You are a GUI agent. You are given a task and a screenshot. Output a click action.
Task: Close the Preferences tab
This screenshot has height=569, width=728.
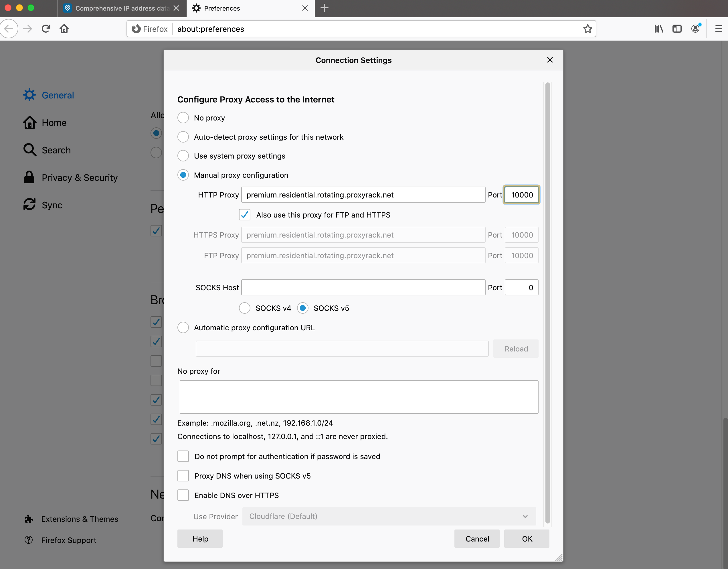tap(305, 8)
